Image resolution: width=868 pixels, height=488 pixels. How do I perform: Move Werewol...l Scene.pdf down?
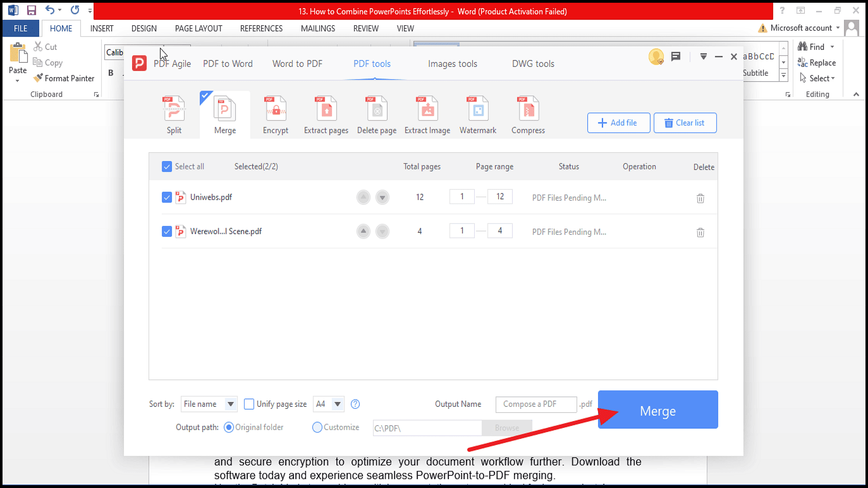[382, 231]
